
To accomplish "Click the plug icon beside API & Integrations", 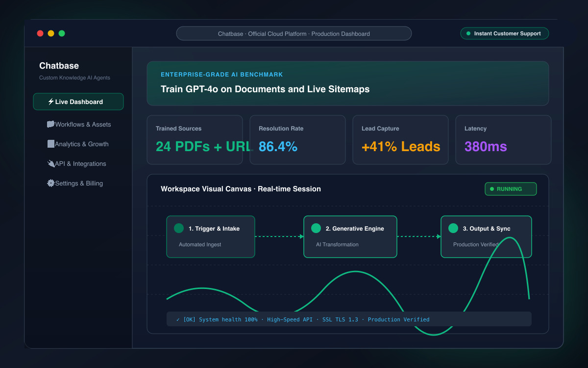I will pos(50,163).
